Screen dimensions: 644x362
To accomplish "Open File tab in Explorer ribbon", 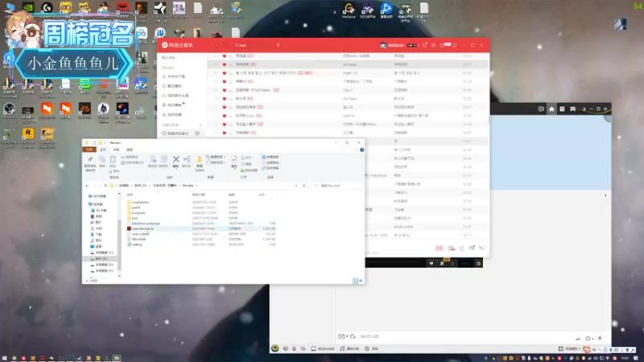I will pyautogui.click(x=89, y=150).
